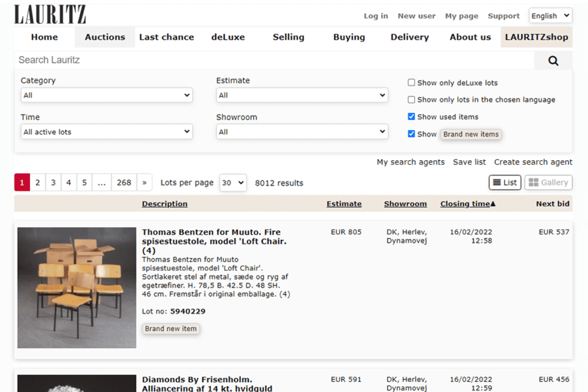Open the Last chance section

point(167,37)
